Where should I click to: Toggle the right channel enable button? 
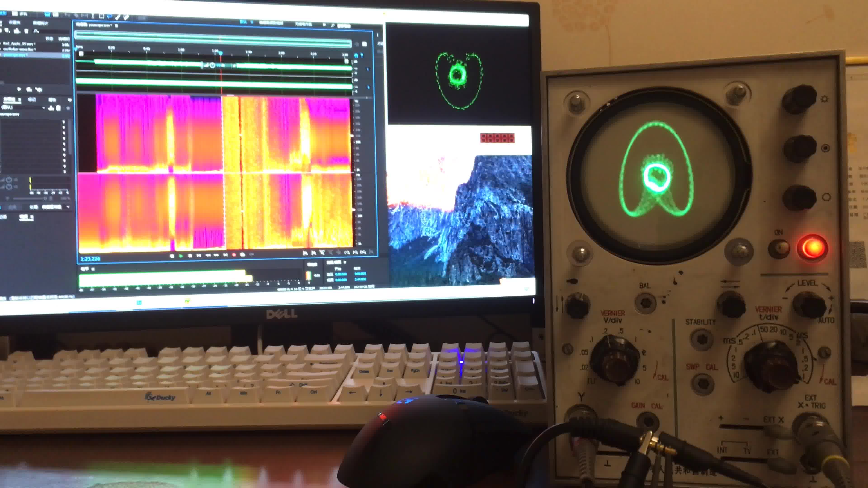point(368,87)
